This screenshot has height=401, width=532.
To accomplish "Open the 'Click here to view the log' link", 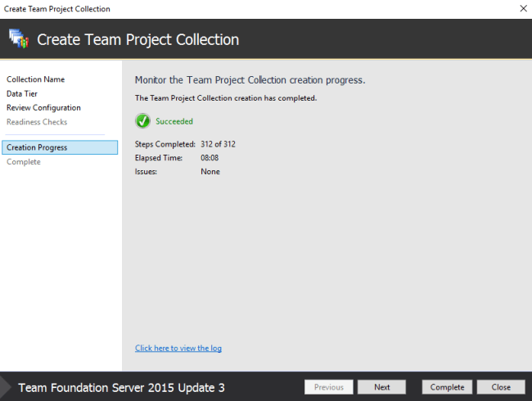I will [178, 348].
